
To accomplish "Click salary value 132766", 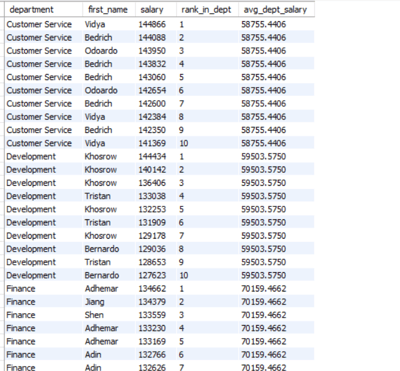I will (x=152, y=355).
